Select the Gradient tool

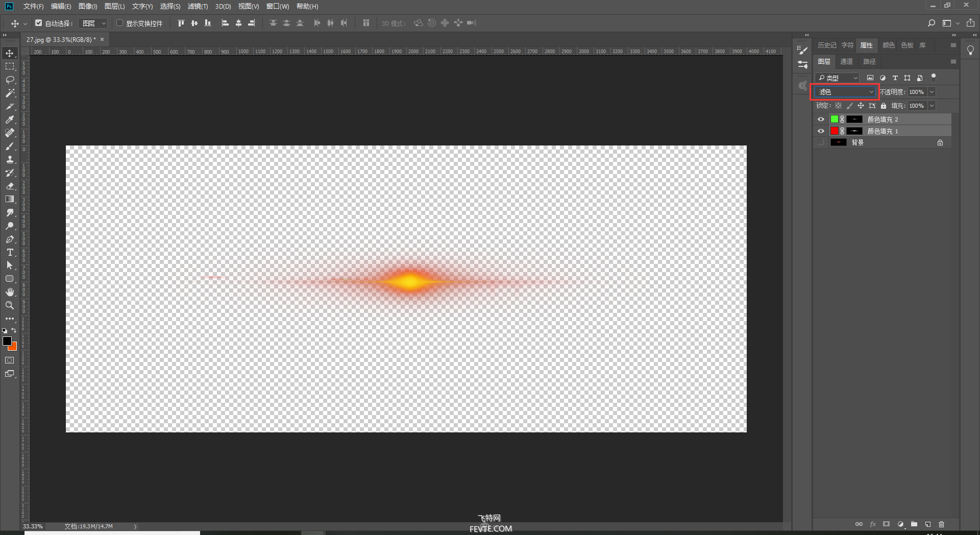pos(10,199)
